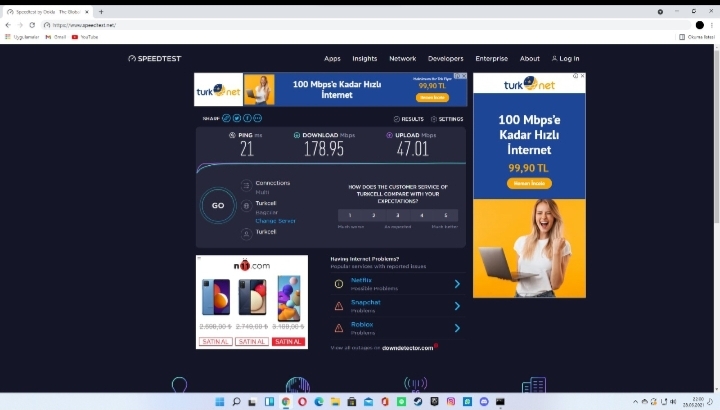Image resolution: width=720 pixels, height=410 pixels.
Task: Rate customer service 2
Action: point(374,215)
